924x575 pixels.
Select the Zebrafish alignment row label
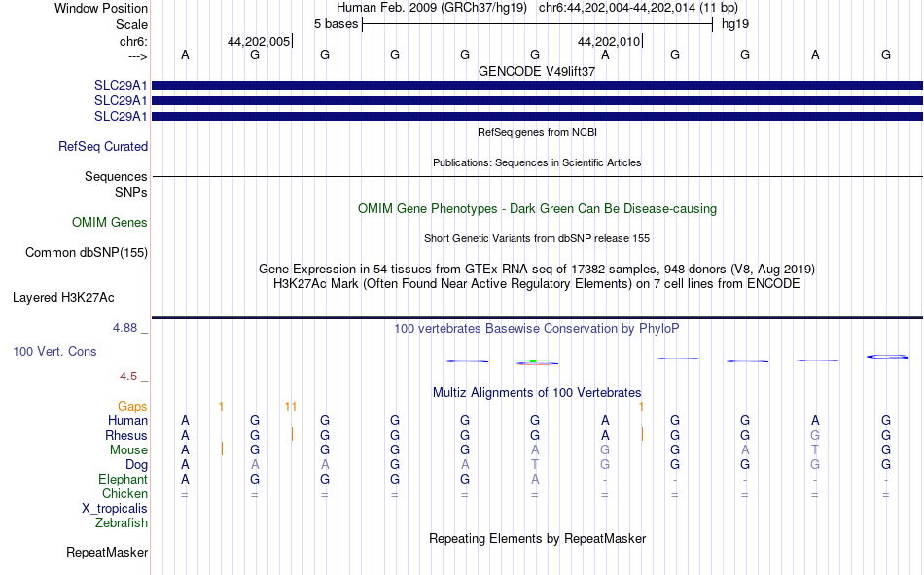click(x=122, y=523)
